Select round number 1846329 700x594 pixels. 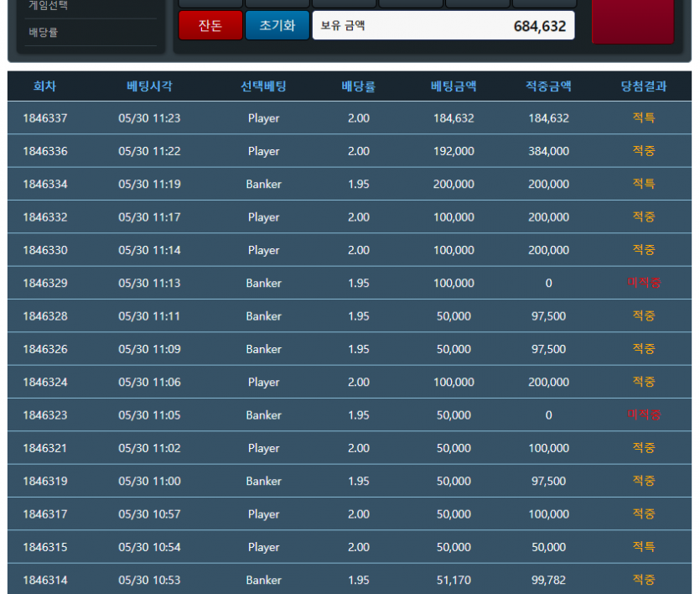tap(45, 283)
